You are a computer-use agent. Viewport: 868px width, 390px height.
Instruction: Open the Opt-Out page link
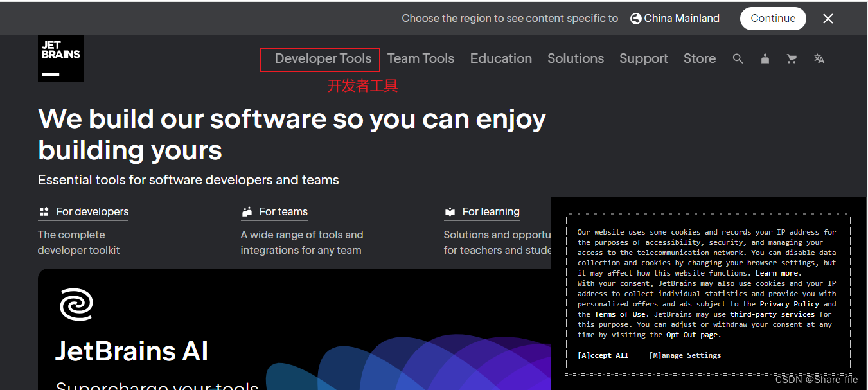click(x=693, y=335)
